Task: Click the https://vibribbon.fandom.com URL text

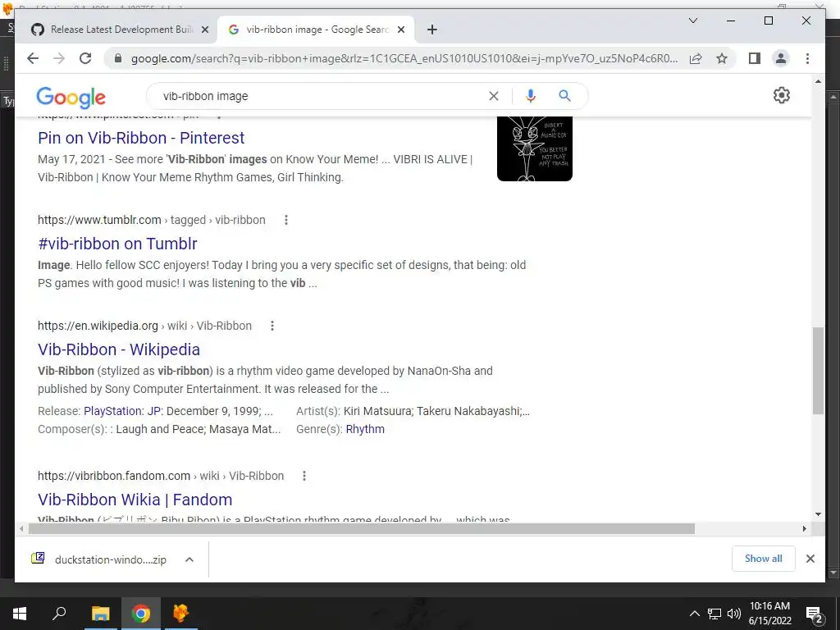Action: point(114,476)
